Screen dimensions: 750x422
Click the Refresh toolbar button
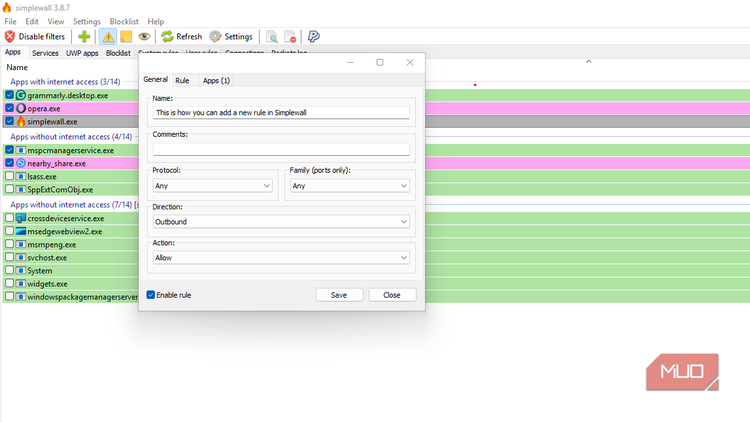tap(182, 36)
